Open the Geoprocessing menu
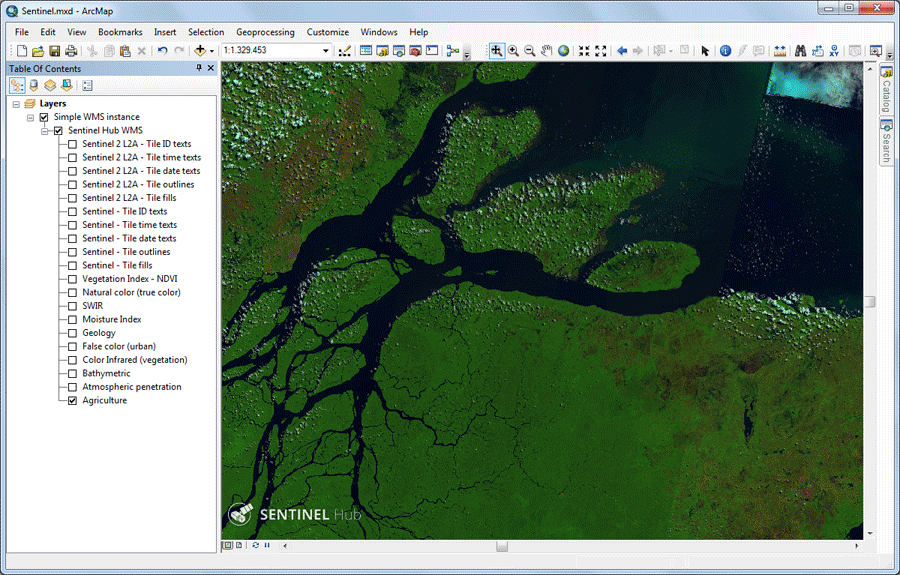 pyautogui.click(x=265, y=32)
